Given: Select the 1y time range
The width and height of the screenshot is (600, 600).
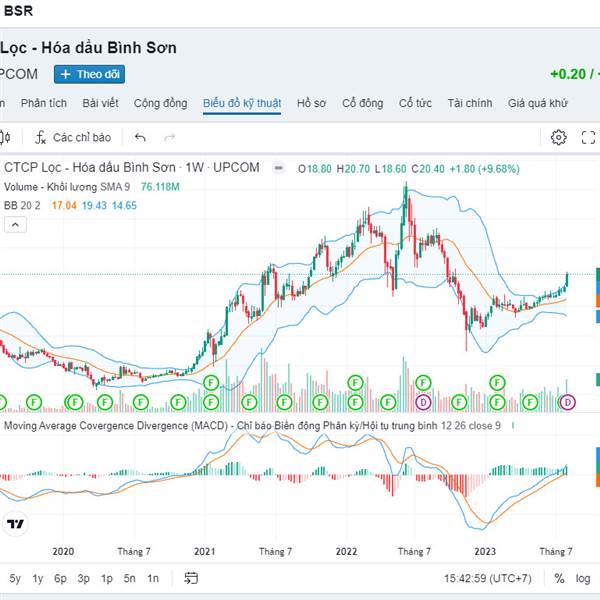Looking at the screenshot, I should [x=38, y=578].
